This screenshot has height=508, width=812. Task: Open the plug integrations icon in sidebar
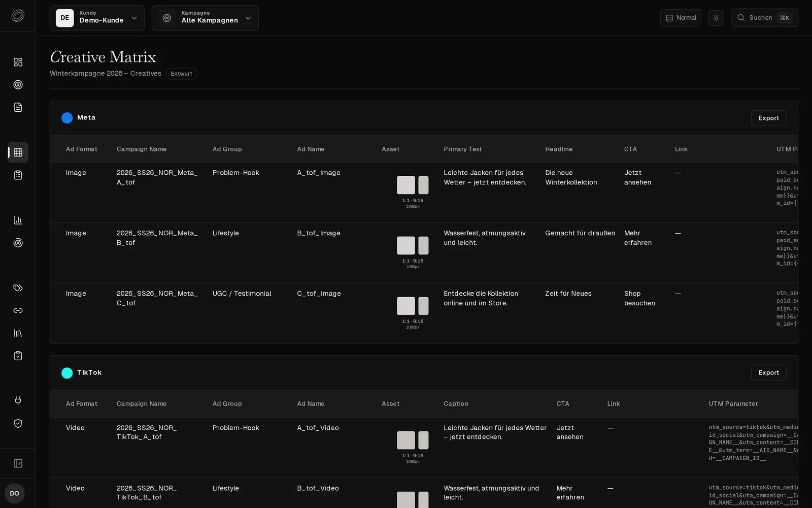[x=18, y=401]
